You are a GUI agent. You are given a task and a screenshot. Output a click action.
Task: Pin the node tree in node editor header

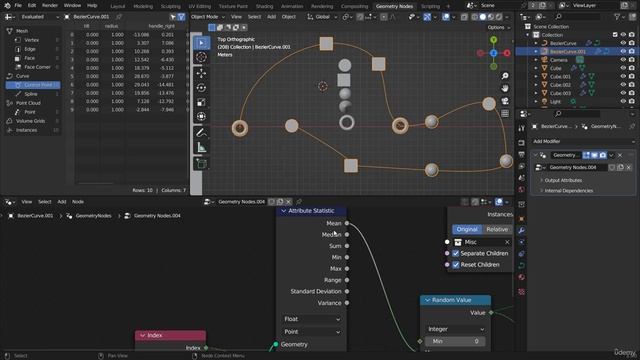299,202
